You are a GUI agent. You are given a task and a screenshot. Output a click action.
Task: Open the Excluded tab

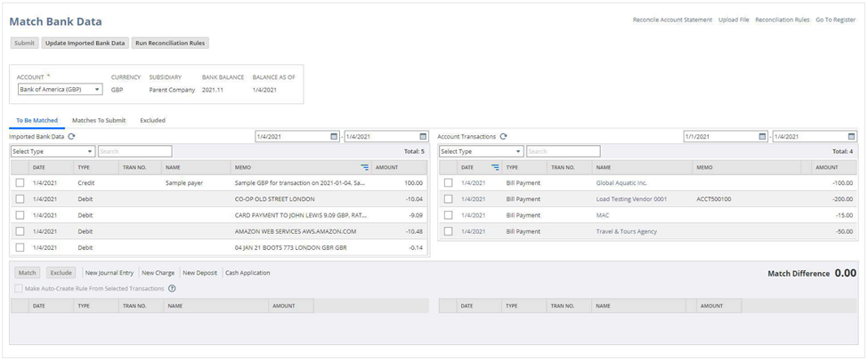[x=152, y=120]
